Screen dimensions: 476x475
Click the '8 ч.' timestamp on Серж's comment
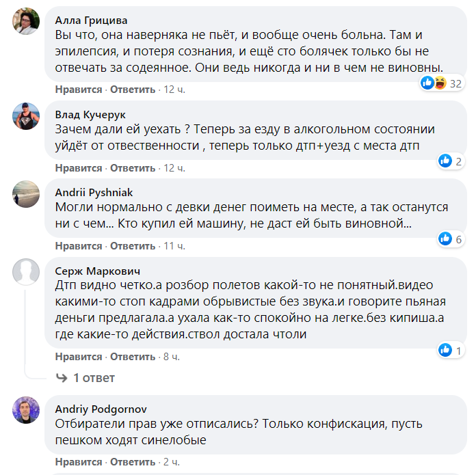(171, 357)
